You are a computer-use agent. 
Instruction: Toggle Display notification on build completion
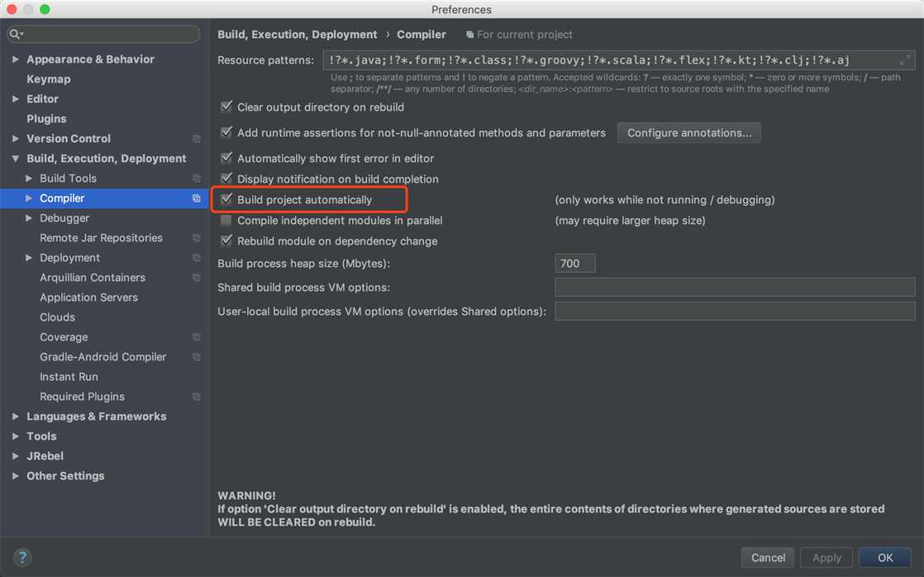[x=226, y=178]
